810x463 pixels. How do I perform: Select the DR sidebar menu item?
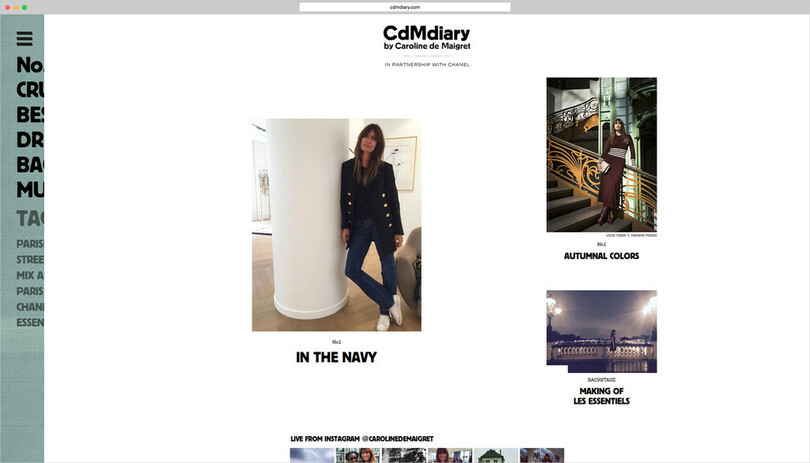(30, 140)
